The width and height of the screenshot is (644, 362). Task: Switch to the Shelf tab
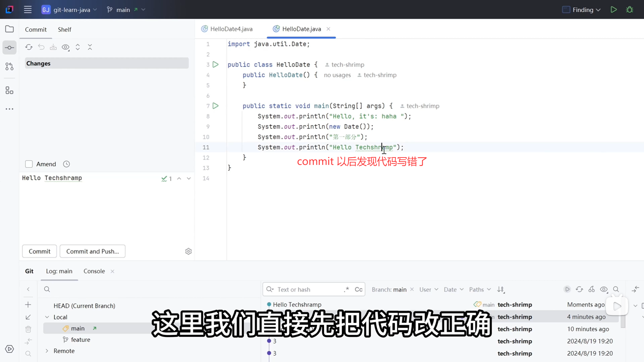click(x=64, y=29)
